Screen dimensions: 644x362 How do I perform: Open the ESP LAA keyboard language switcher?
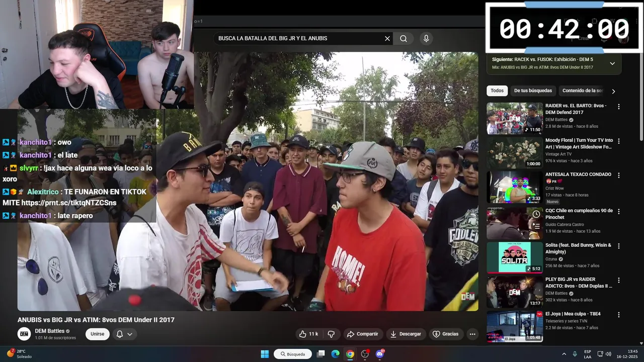588,354
